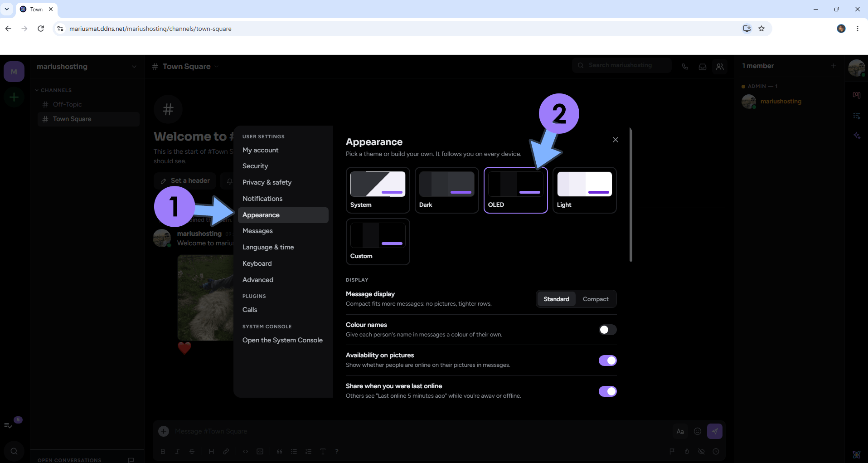Choose the Dark theme card
The width and height of the screenshot is (868, 463).
coord(446,190)
